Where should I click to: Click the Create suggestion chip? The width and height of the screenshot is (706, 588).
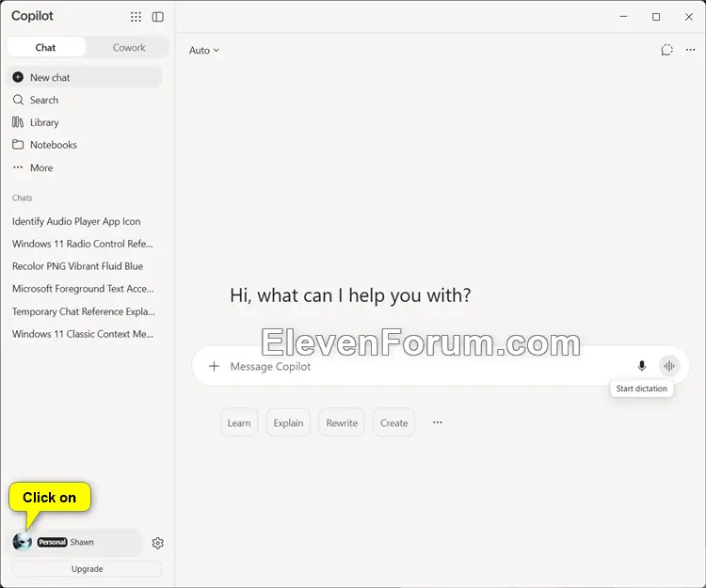click(394, 422)
